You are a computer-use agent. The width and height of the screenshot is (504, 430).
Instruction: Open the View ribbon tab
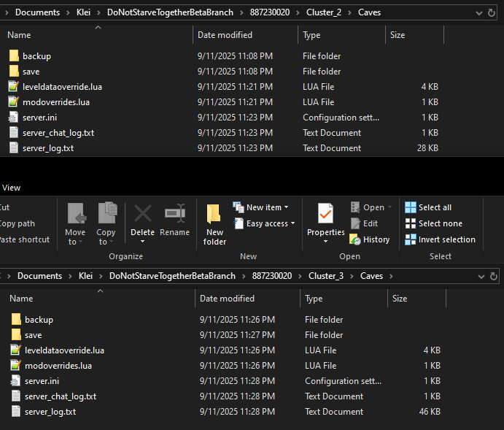coord(12,188)
